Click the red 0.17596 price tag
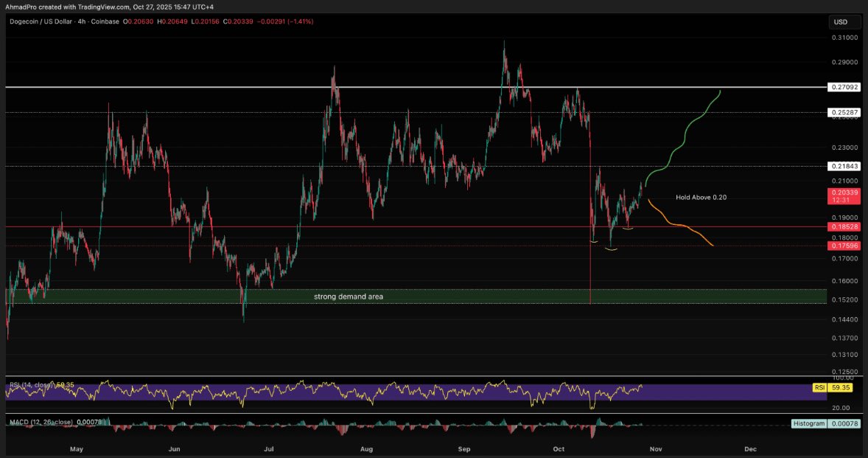 point(839,246)
